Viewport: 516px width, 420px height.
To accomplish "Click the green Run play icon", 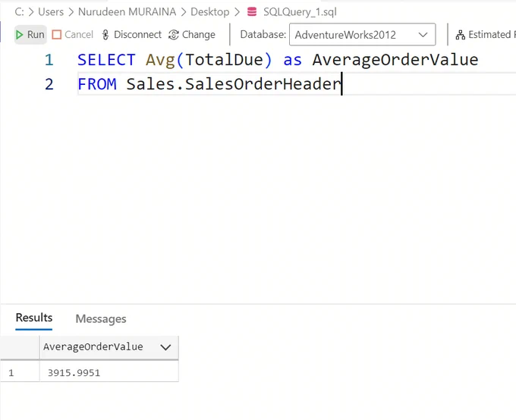I will (20, 35).
